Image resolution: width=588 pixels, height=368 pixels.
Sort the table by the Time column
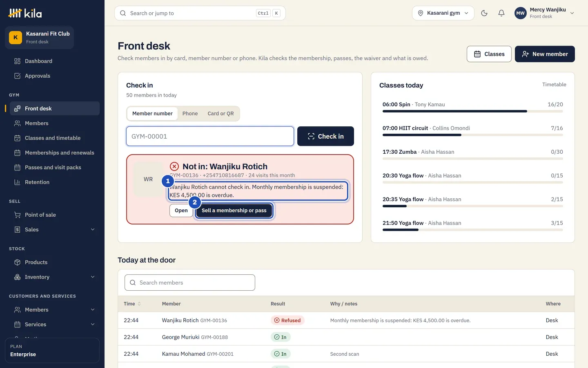[132, 304]
